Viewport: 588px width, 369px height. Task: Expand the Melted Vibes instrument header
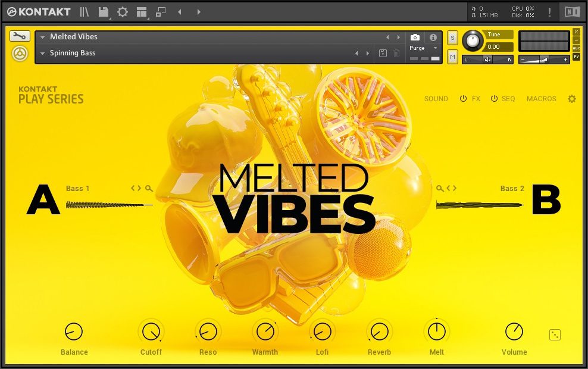tap(42, 36)
